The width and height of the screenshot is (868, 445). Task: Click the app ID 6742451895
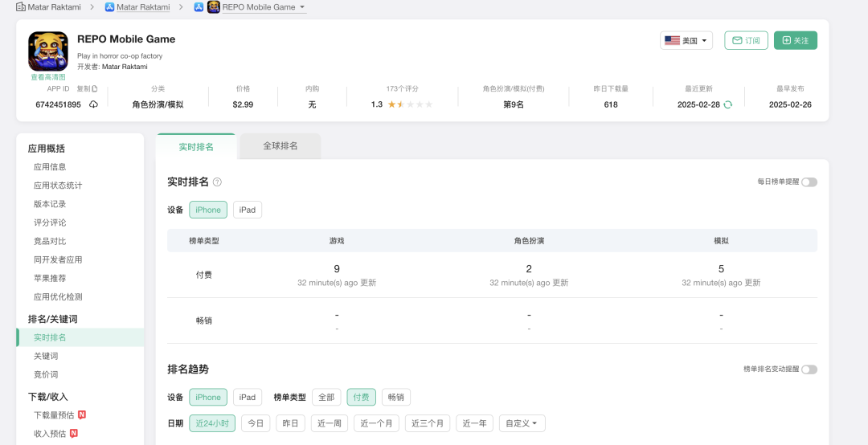[x=58, y=104]
